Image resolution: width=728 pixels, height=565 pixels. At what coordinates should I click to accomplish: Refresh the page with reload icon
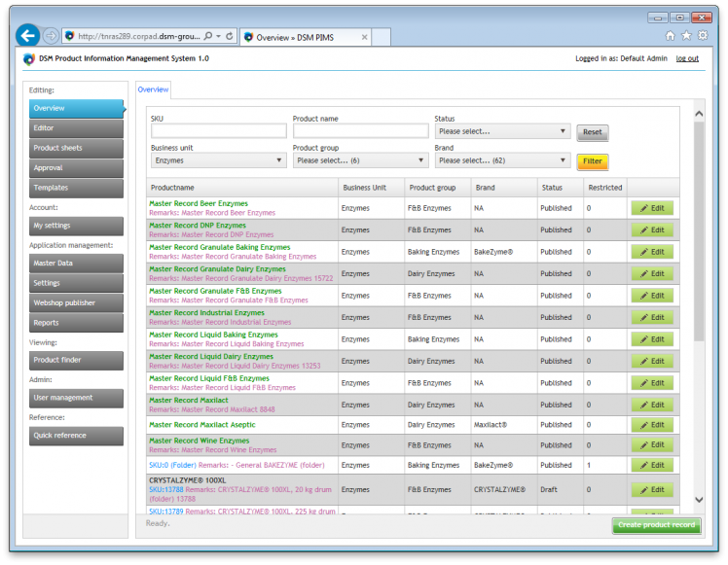pyautogui.click(x=230, y=36)
